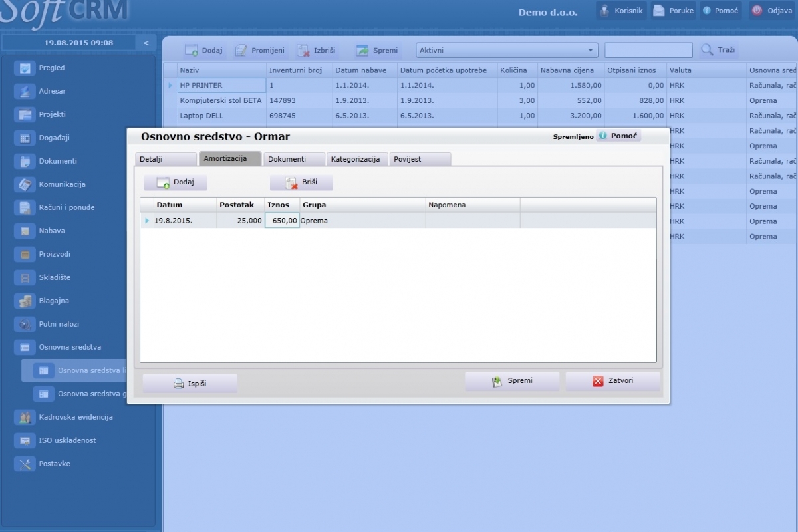
Task: Select the Amortizacija tab
Action: pos(229,159)
